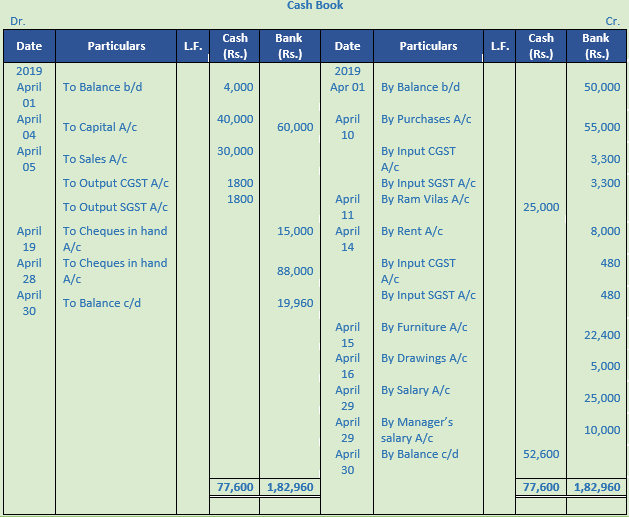Select the 19,960 bank amount
This screenshot has width=629, height=517.
point(295,303)
